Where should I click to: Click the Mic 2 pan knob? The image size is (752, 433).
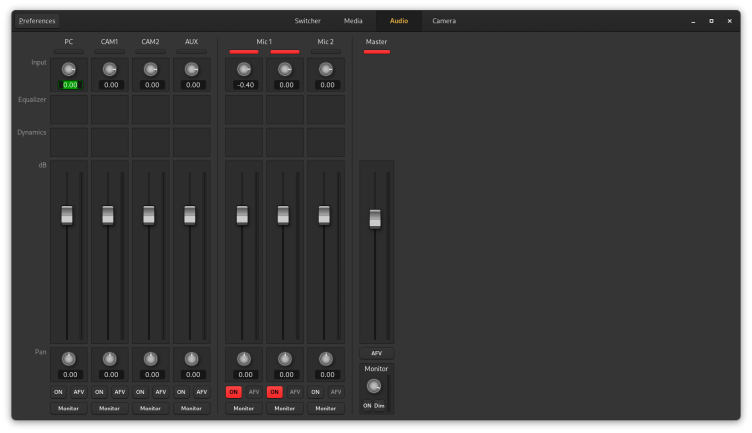[x=325, y=358]
